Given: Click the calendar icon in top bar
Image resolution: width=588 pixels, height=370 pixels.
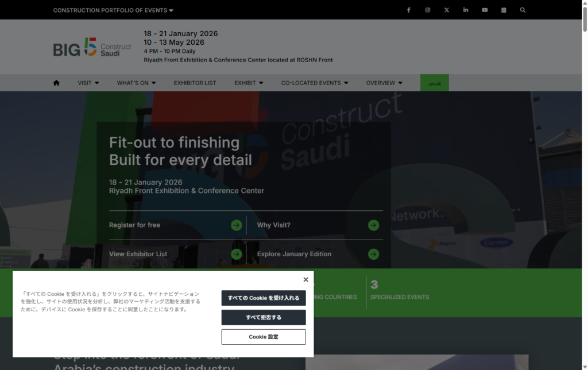Looking at the screenshot, I should (504, 10).
